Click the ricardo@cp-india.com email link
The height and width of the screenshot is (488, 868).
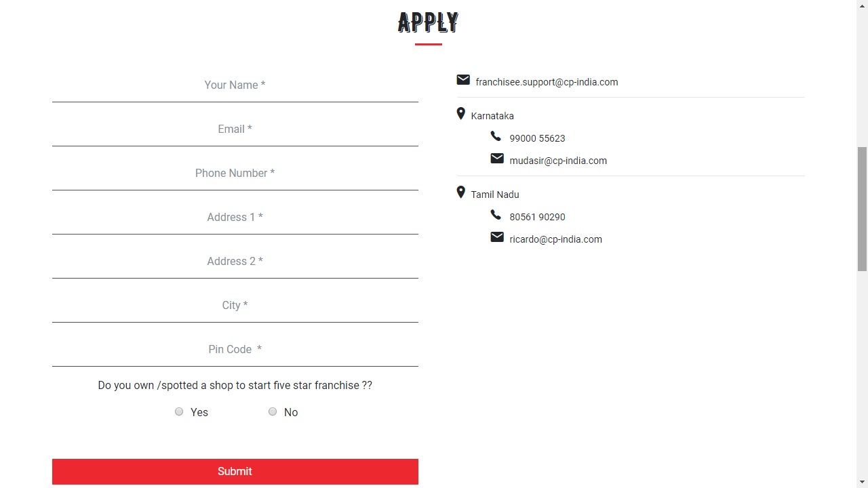(555, 239)
